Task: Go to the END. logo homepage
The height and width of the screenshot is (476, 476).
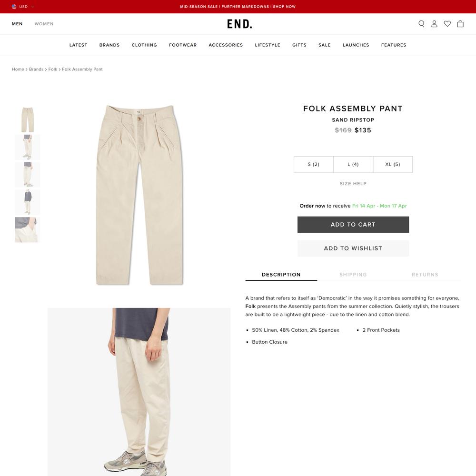Action: (x=239, y=24)
